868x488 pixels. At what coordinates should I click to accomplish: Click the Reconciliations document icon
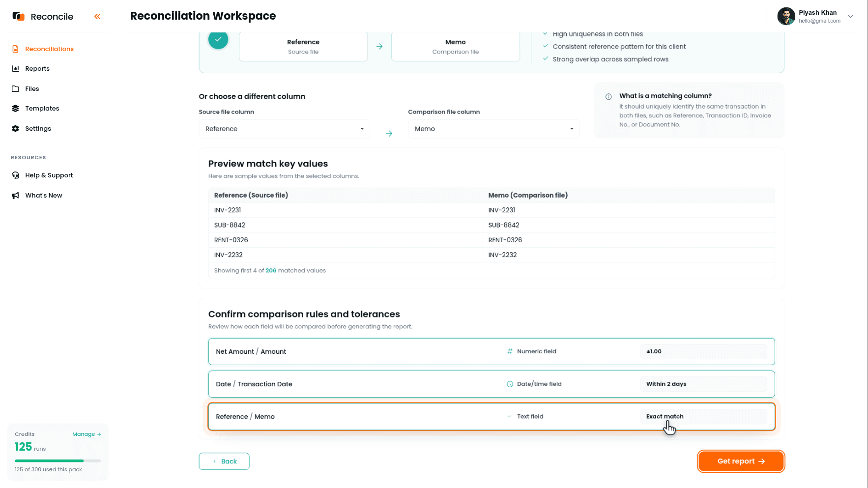pos(15,49)
